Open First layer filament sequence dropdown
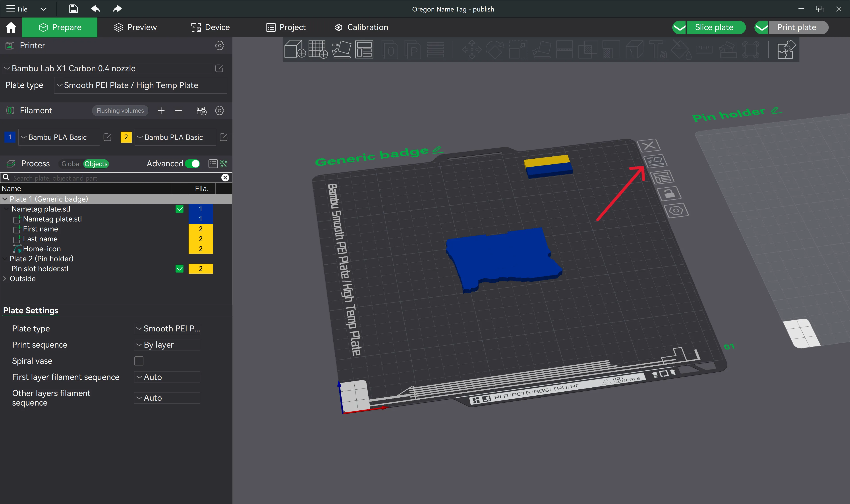Viewport: 850px width, 504px height. point(167,377)
